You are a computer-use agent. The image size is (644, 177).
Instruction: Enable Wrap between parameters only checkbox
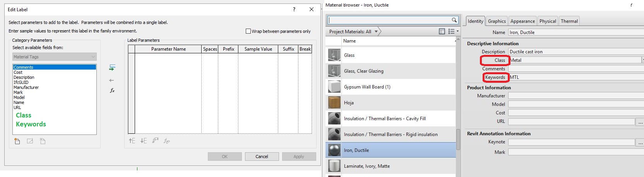point(248,31)
